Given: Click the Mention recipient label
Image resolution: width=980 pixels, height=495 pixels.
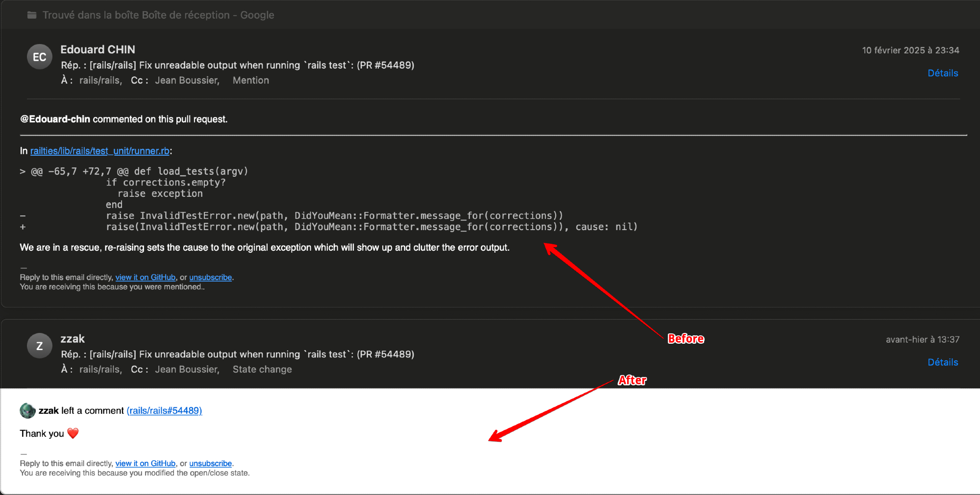Looking at the screenshot, I should pos(250,80).
